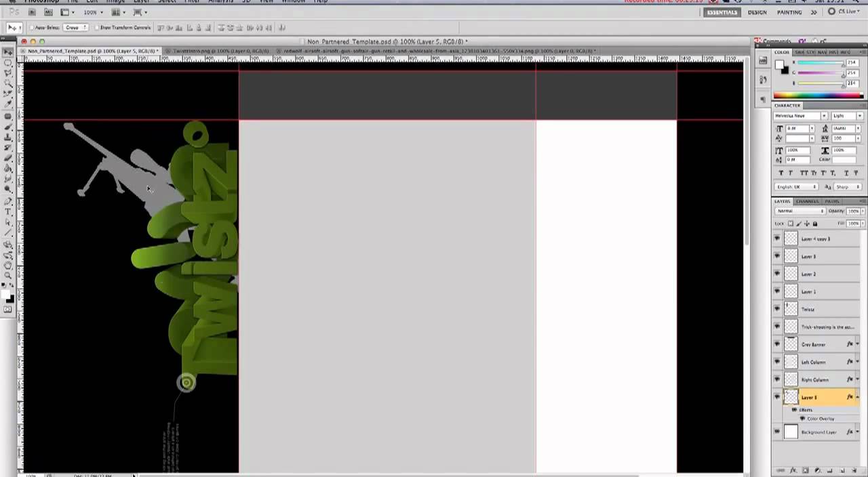868x477 pixels.
Task: Click the layer Fill 100% field
Action: pyautogui.click(x=852, y=223)
